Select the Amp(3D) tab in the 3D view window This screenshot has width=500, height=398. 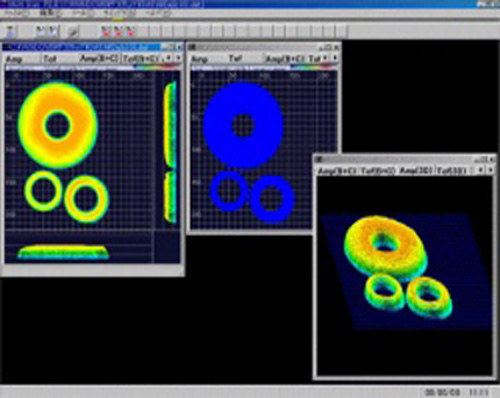pos(416,171)
